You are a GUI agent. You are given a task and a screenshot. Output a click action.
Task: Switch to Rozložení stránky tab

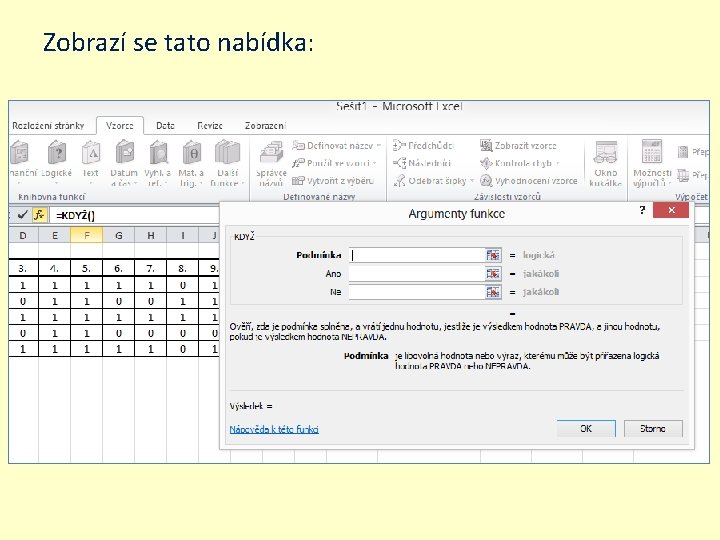pyautogui.click(x=48, y=125)
